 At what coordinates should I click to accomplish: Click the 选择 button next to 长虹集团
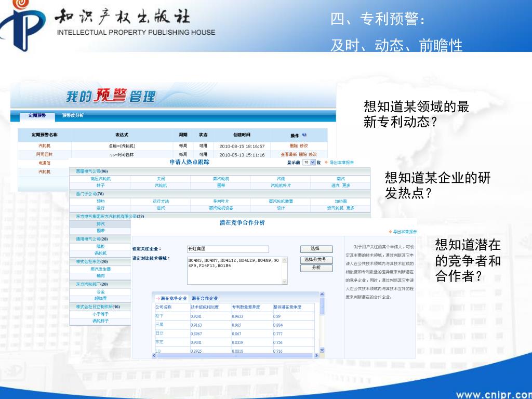pos(316,249)
